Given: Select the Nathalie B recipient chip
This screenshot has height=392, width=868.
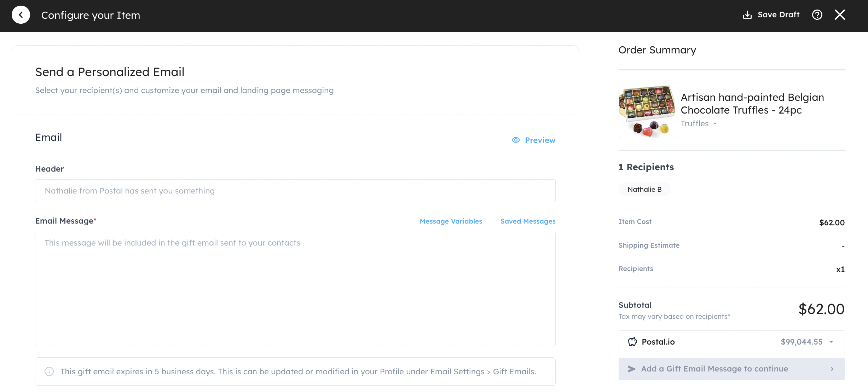Looking at the screenshot, I should click(x=644, y=189).
